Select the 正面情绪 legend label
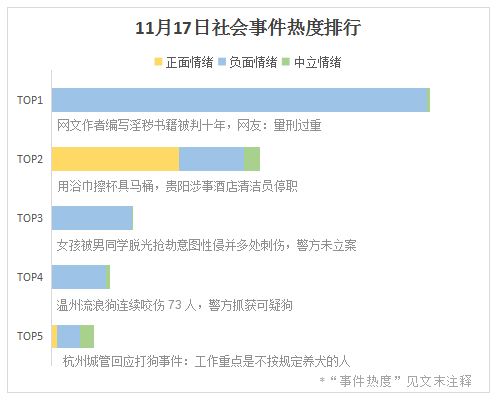The width and height of the screenshot is (501, 400). pyautogui.click(x=189, y=62)
